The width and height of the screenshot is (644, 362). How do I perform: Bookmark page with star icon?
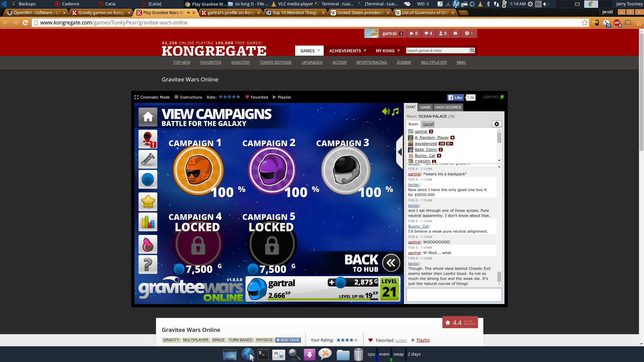tap(585, 22)
